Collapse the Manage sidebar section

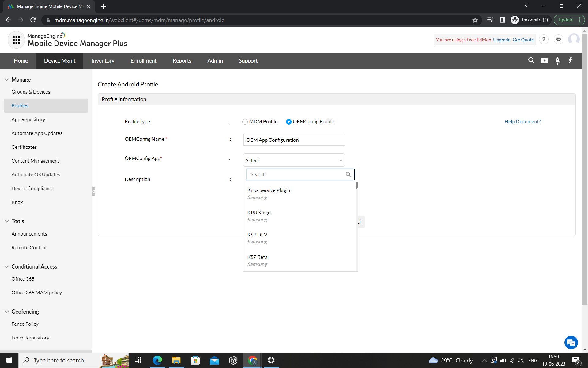(7, 79)
